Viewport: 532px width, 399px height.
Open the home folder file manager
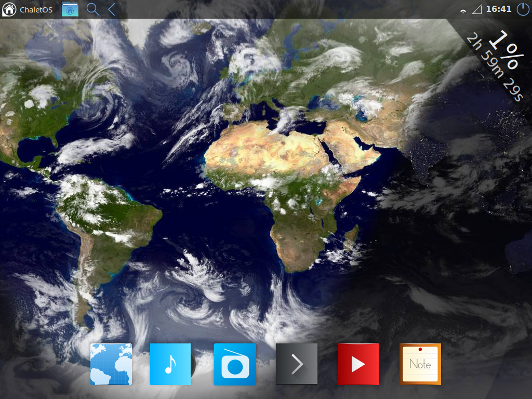[x=70, y=9]
